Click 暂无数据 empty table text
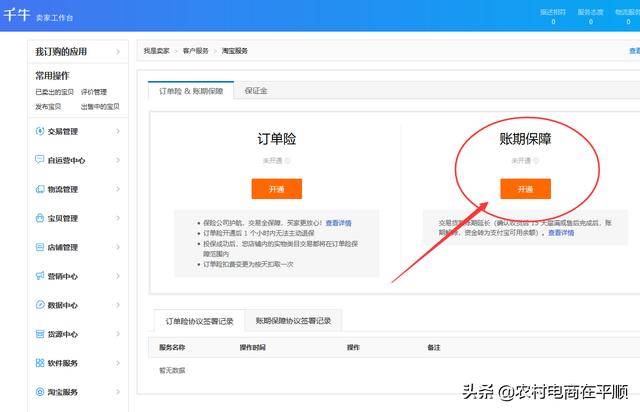This screenshot has height=412, width=640. tap(172, 370)
